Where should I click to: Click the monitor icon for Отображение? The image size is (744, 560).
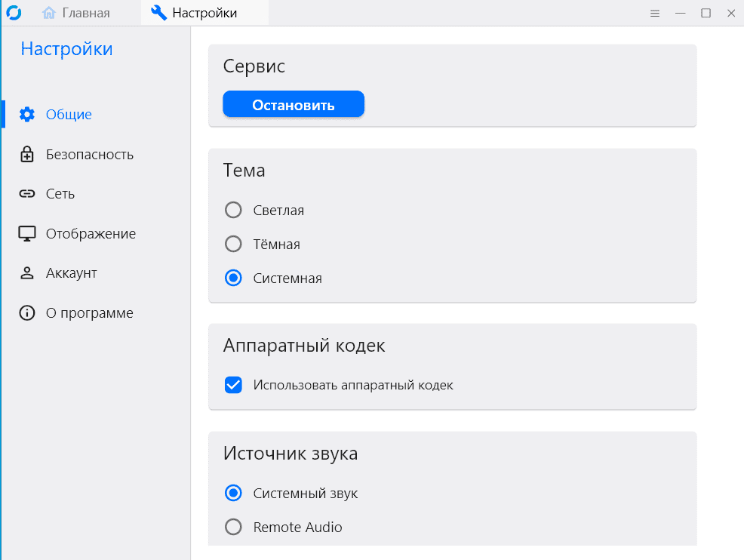pyautogui.click(x=27, y=234)
